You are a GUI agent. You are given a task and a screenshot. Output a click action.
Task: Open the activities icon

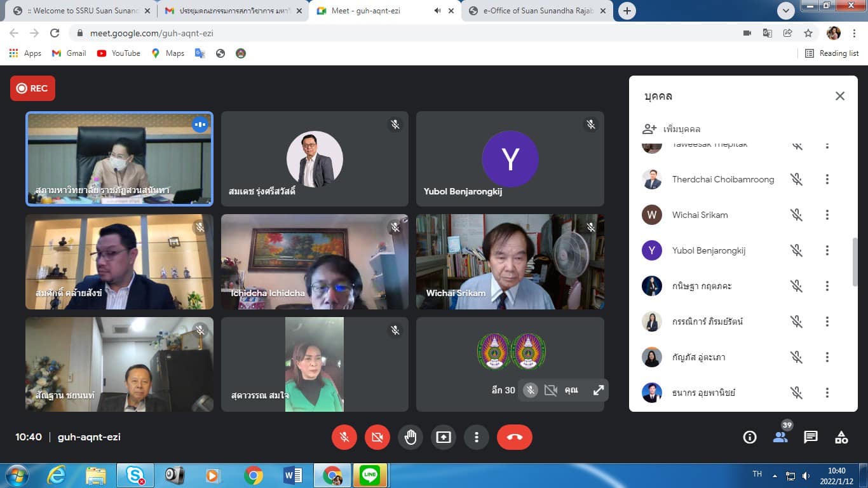click(841, 437)
